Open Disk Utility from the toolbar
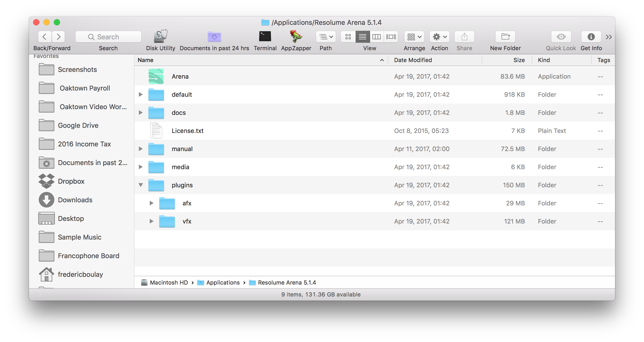 click(x=161, y=37)
